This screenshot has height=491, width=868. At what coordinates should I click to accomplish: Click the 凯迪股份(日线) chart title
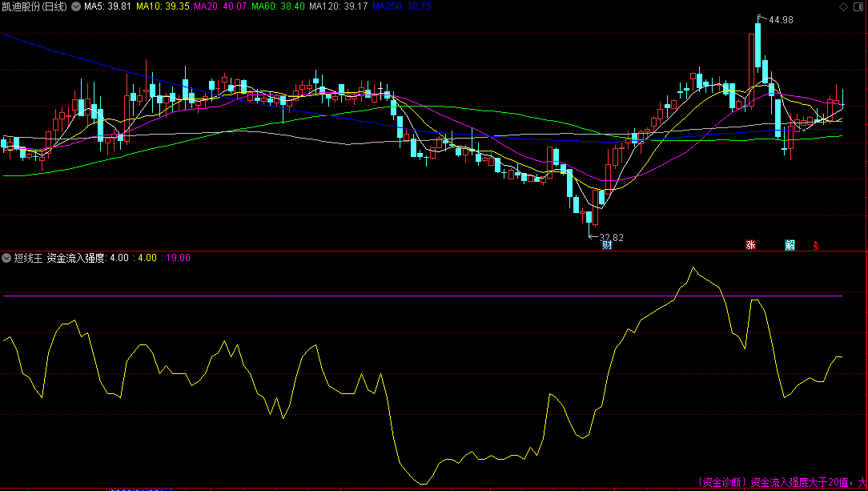tap(34, 6)
